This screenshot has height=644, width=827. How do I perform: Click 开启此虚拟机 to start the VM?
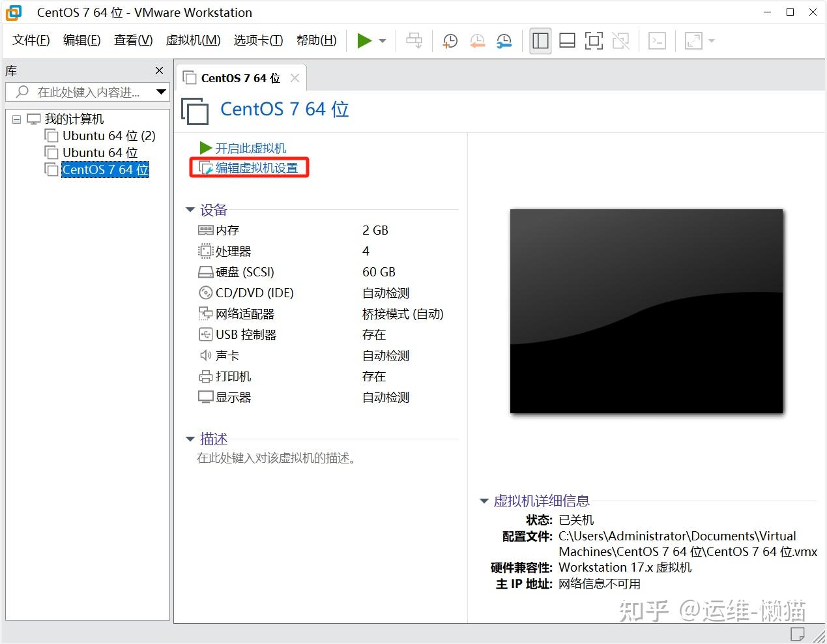246,147
